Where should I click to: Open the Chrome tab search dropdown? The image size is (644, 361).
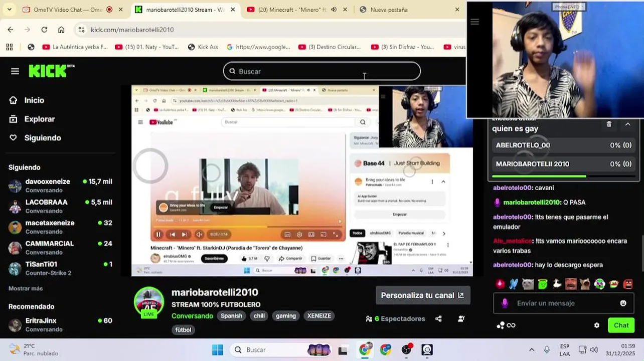point(9,10)
